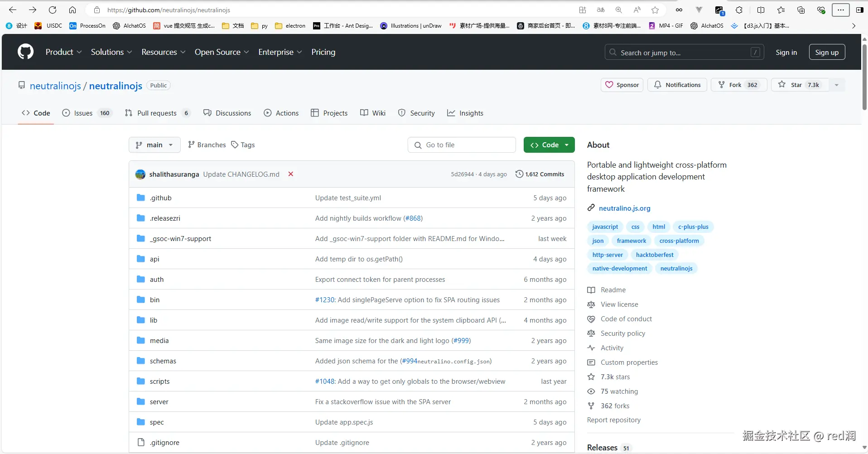Star the neutralinojs repository
The height and width of the screenshot is (454, 868).
pos(800,85)
